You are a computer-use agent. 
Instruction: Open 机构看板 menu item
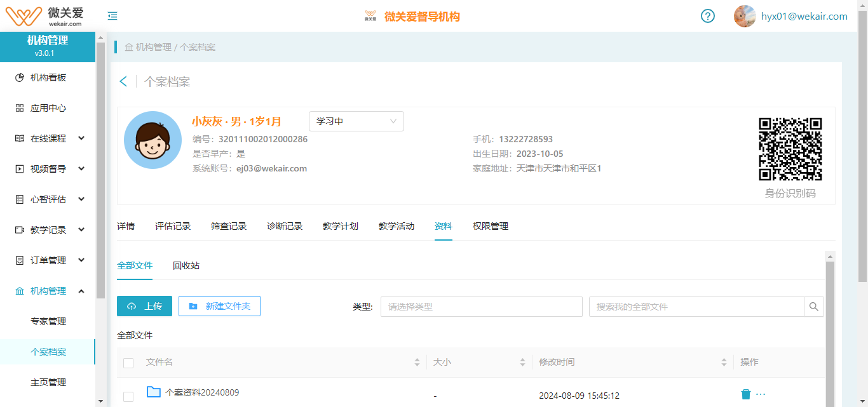pos(48,77)
